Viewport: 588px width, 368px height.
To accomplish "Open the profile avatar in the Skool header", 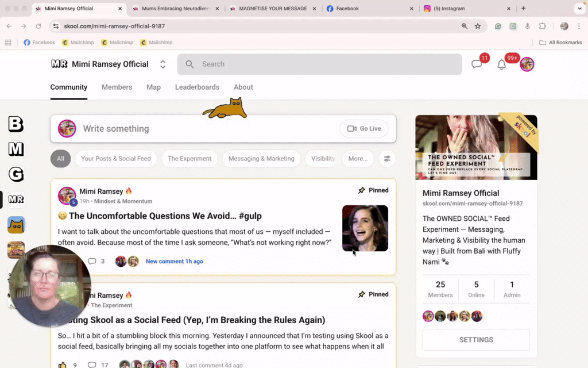I will tap(527, 64).
